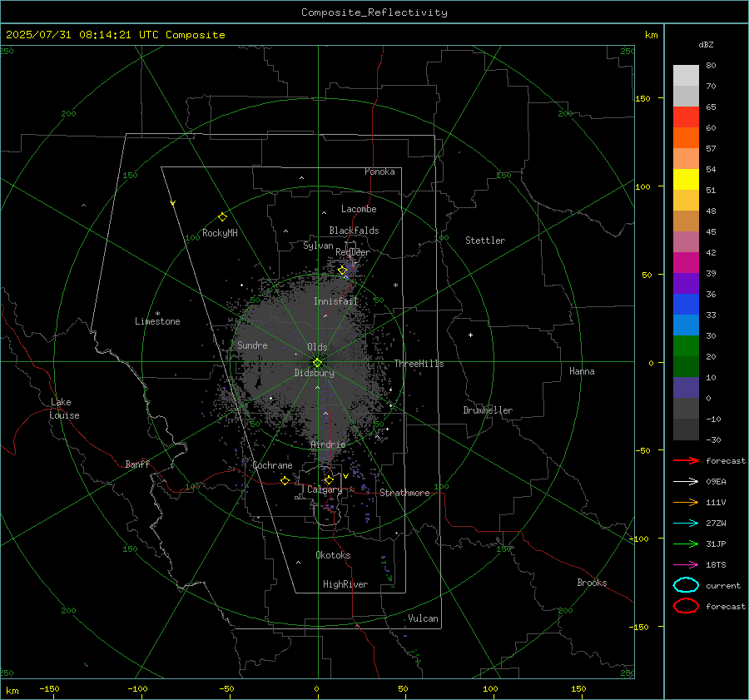The width and height of the screenshot is (749, 700).
Task: Click the green 31JP arrow icon
Action: pyautogui.click(x=686, y=544)
